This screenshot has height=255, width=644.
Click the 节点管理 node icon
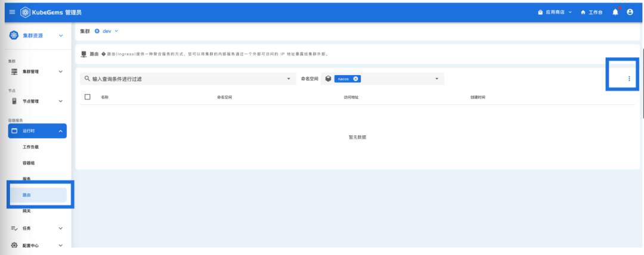coord(14,101)
